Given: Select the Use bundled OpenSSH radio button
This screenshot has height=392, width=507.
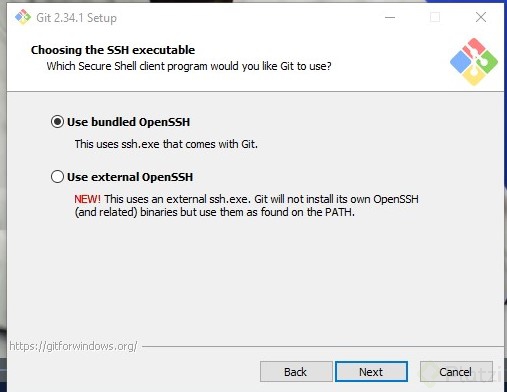Looking at the screenshot, I should point(57,122).
